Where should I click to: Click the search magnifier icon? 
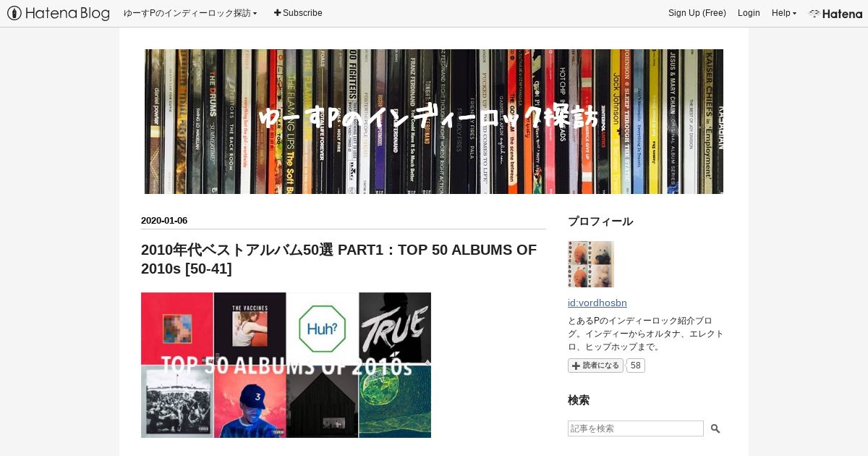[x=715, y=428]
